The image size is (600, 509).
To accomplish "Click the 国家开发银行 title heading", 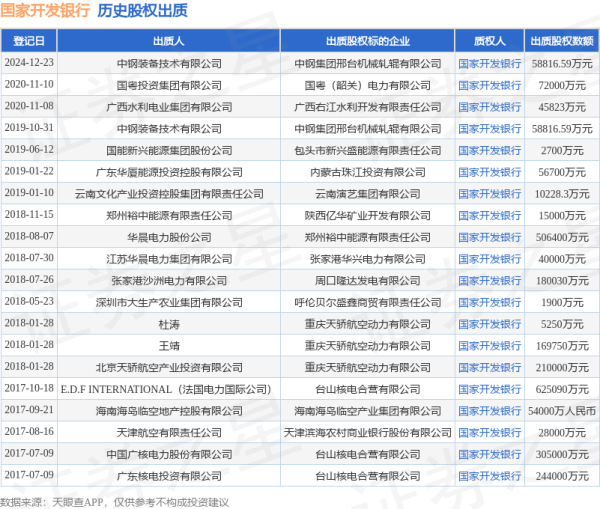I will (45, 10).
